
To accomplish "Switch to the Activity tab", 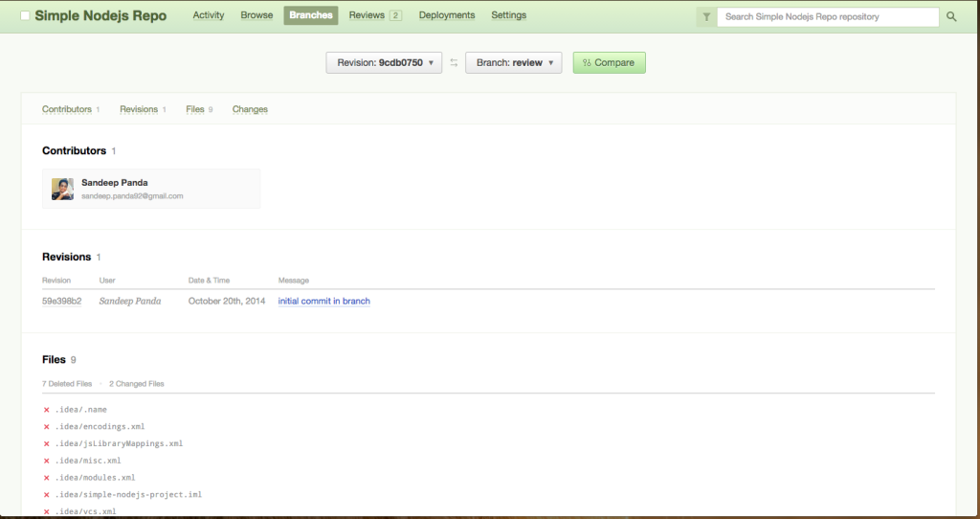I will point(209,15).
